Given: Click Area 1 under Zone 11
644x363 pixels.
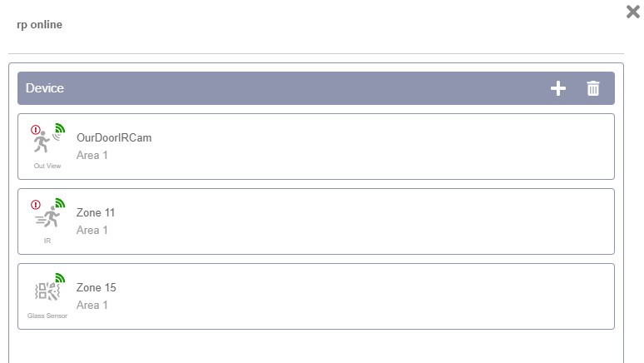Looking at the screenshot, I should pos(92,230).
